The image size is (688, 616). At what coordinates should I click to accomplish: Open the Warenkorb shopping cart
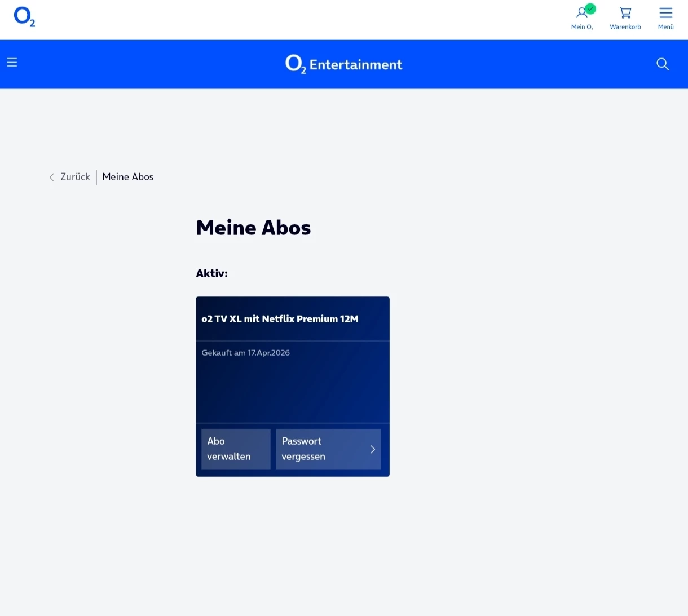(625, 18)
